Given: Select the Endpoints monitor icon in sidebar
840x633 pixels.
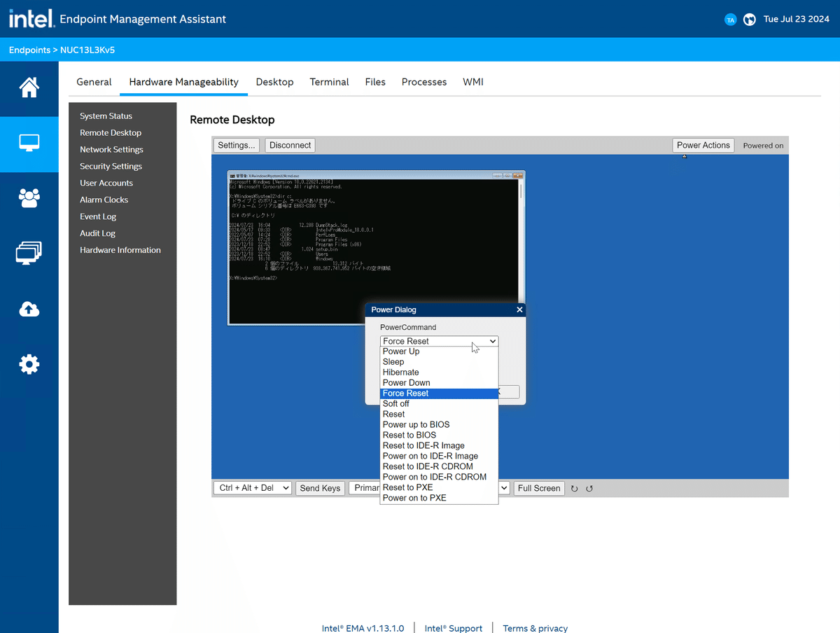Looking at the screenshot, I should point(29,143).
